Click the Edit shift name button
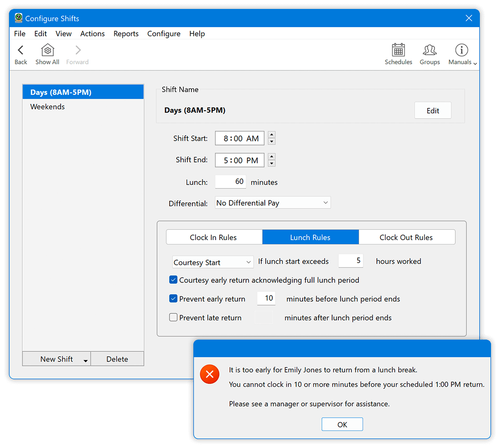 pos(433,110)
